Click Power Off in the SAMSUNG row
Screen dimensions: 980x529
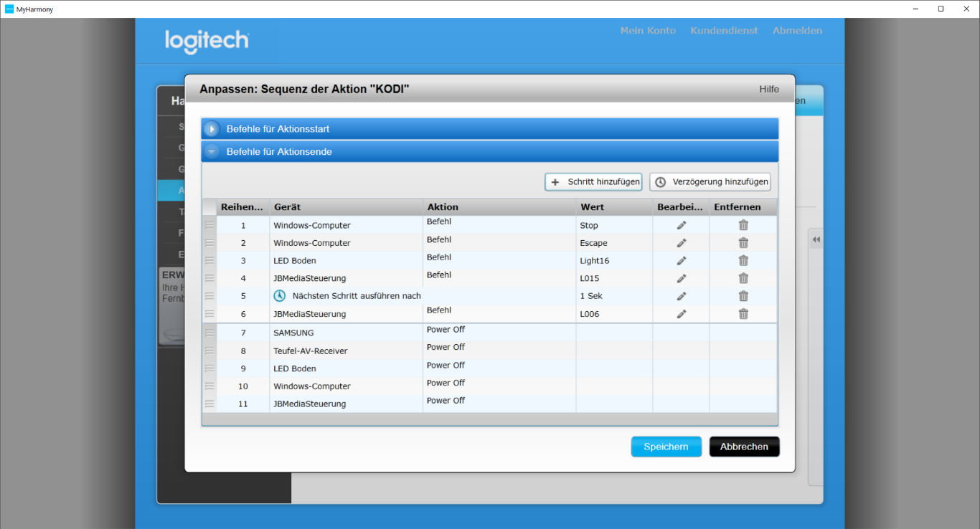pos(446,330)
